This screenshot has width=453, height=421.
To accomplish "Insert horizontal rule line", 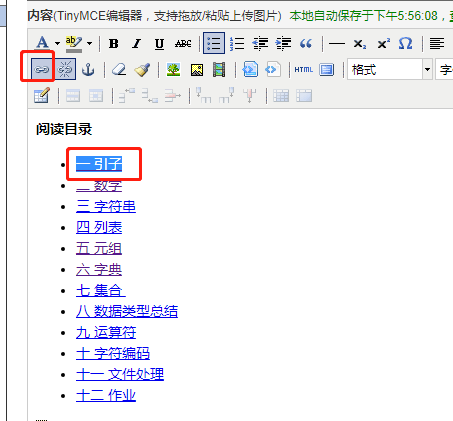I will click(x=337, y=44).
